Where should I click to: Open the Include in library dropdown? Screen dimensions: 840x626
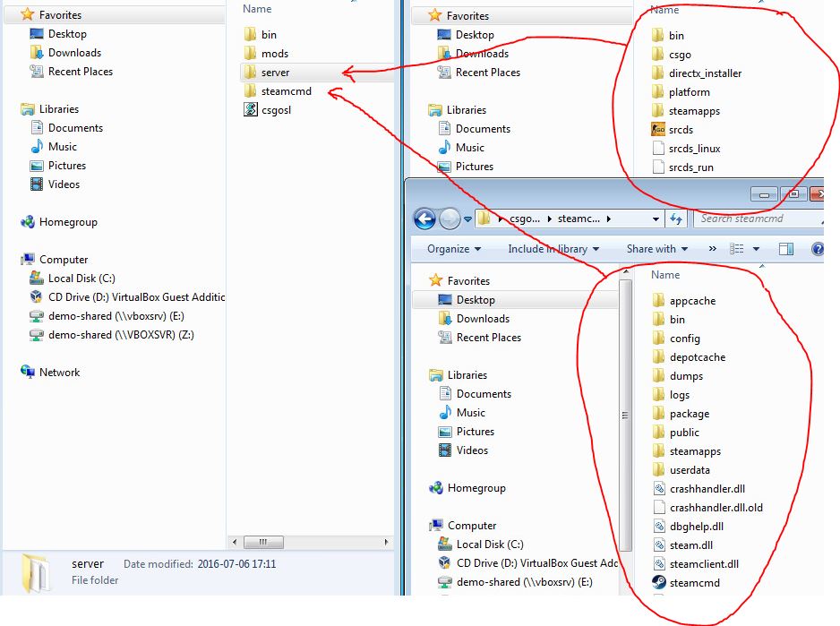click(x=553, y=249)
